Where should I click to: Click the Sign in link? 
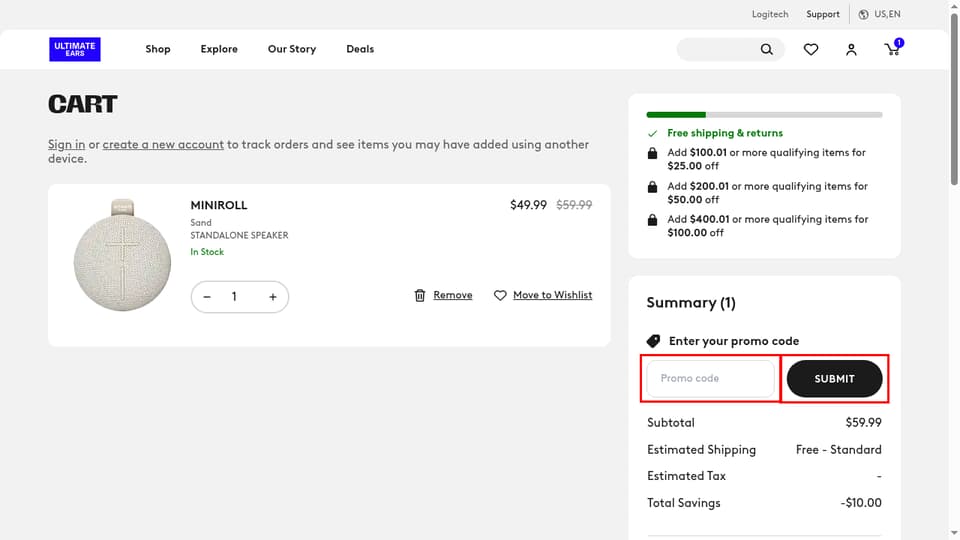point(67,144)
